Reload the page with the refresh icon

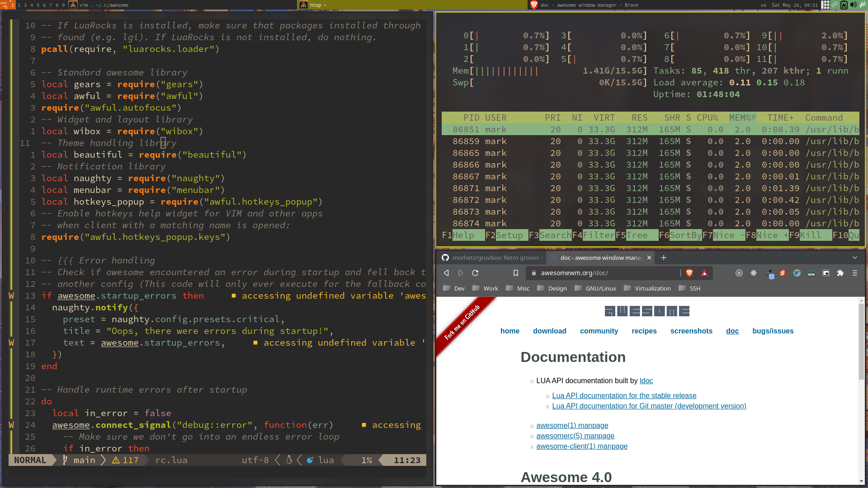pyautogui.click(x=475, y=273)
